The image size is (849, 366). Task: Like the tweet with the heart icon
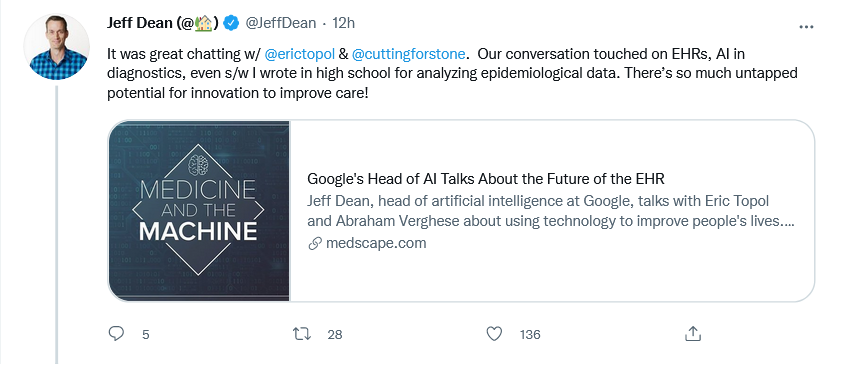coord(494,334)
